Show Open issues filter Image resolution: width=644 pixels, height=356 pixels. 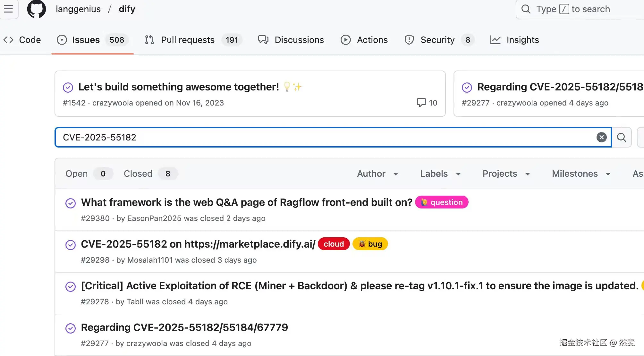(77, 174)
